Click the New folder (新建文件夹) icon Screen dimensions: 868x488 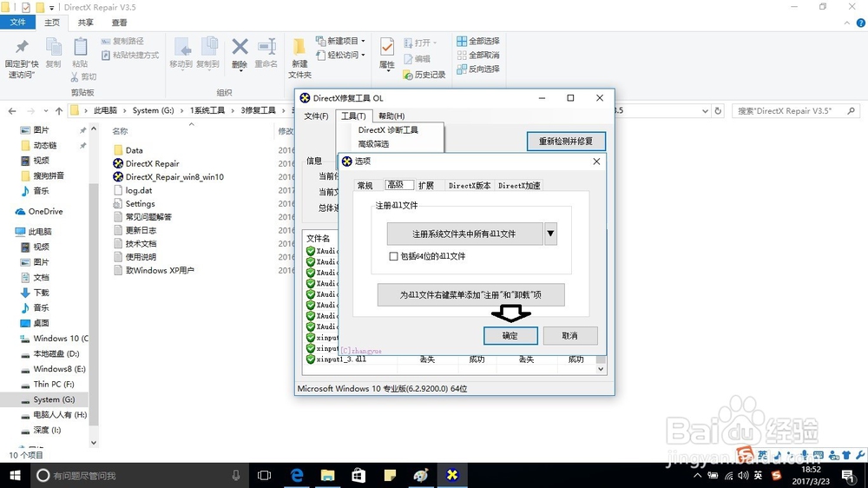click(x=299, y=48)
